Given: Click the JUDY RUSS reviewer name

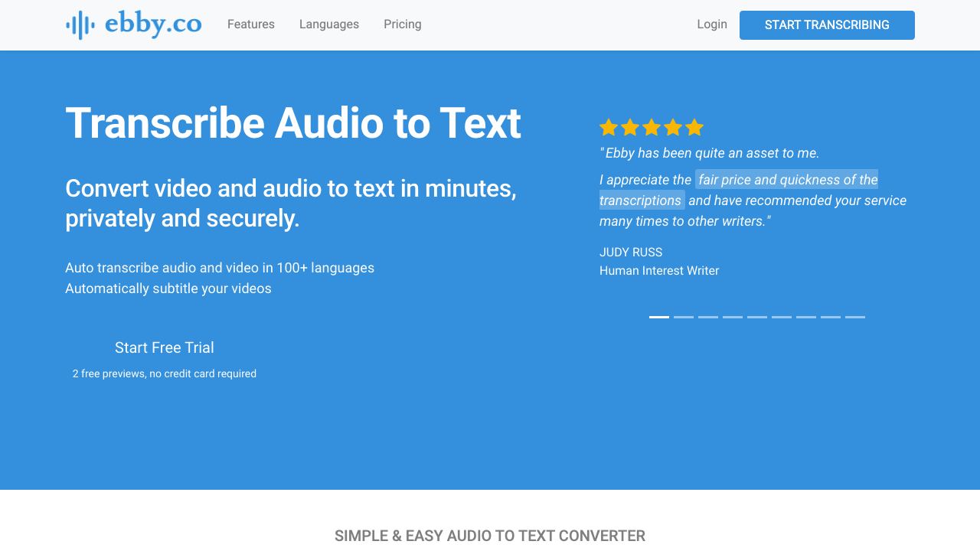Looking at the screenshot, I should pyautogui.click(x=631, y=253).
